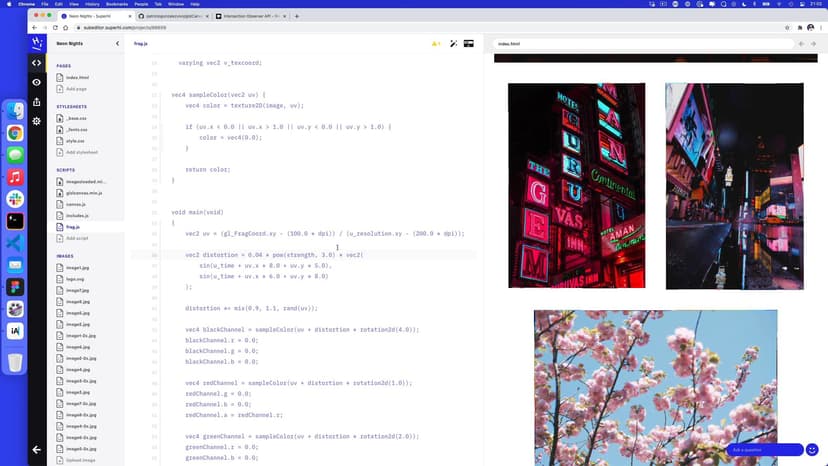
Task: Click the cherry blossom image in preview
Action: [x=655, y=386]
